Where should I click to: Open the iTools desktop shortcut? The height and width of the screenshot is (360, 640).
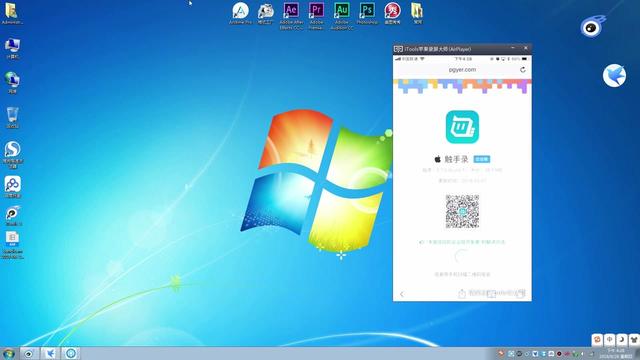click(x=13, y=216)
